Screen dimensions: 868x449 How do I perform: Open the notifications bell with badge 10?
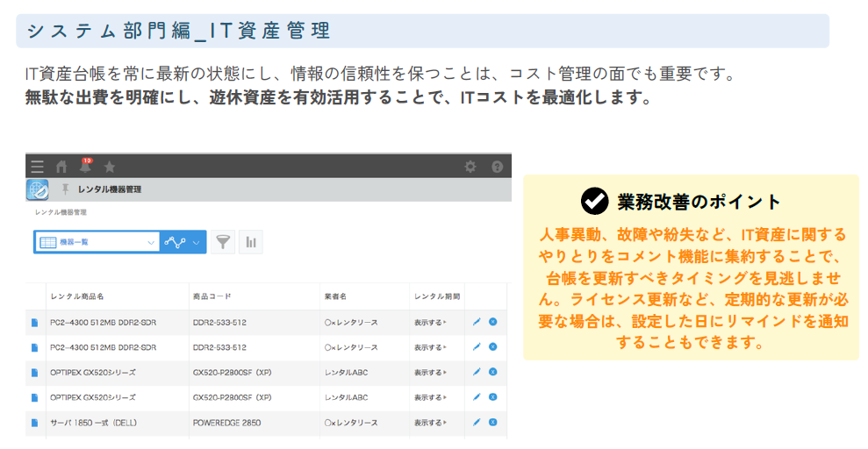tap(85, 166)
